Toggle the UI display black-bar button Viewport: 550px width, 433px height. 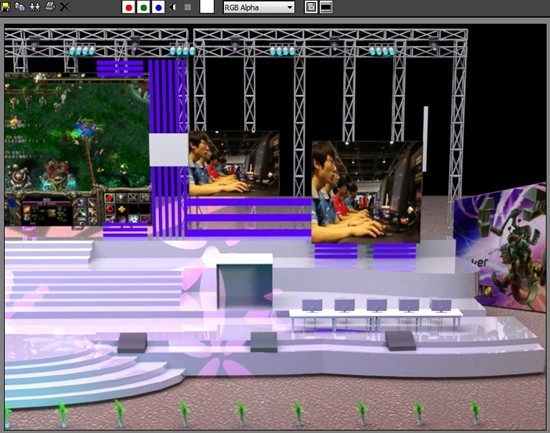[x=326, y=7]
